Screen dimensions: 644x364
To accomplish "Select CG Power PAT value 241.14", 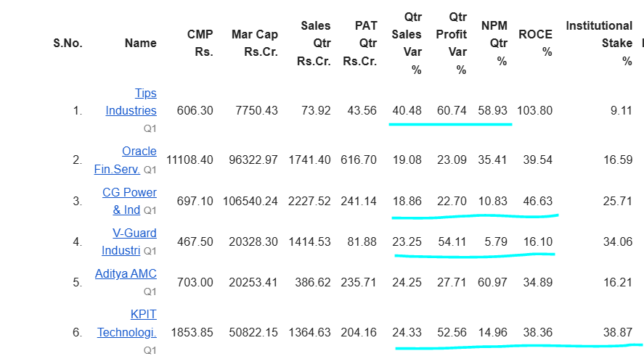I will pyautogui.click(x=358, y=202).
